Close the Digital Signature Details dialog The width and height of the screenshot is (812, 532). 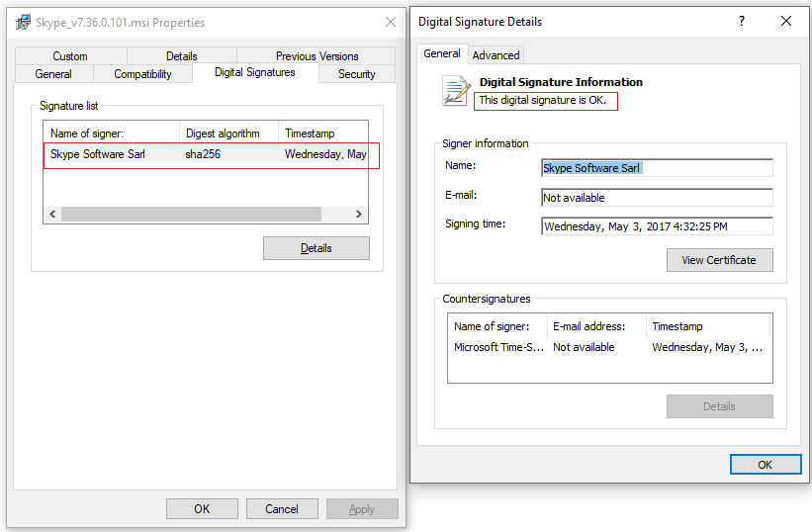786,21
